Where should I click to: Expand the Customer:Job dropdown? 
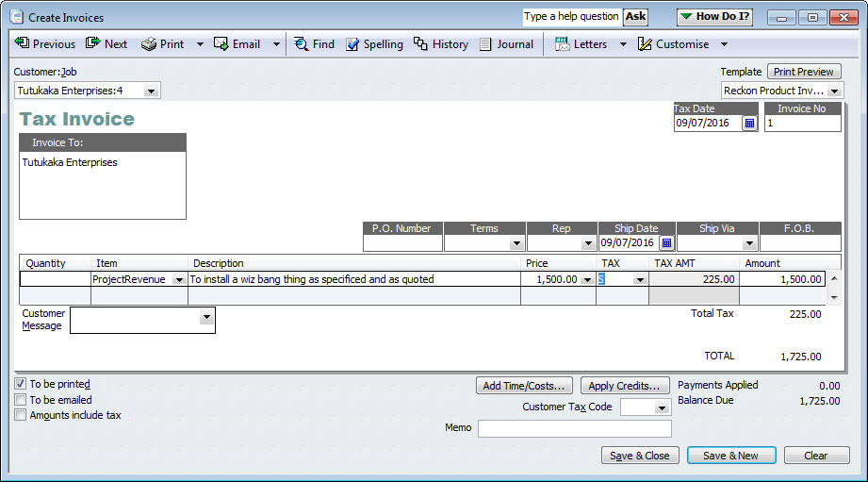pyautogui.click(x=152, y=91)
